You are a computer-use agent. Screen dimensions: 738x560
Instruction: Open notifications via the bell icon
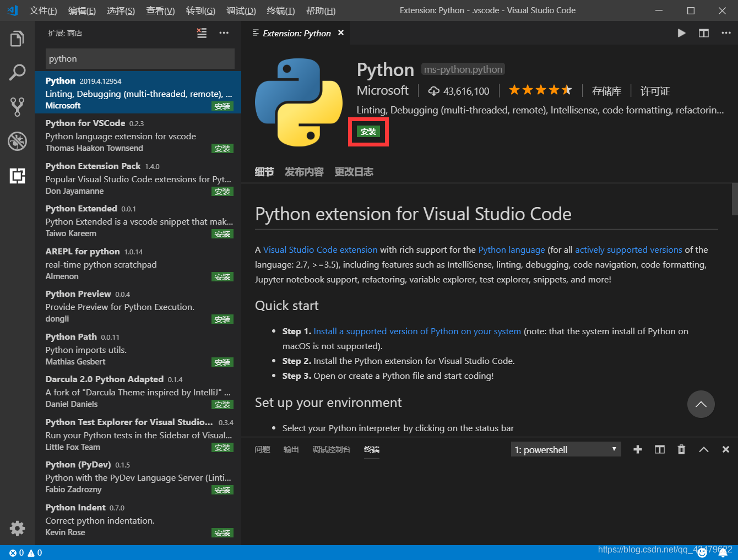click(723, 552)
